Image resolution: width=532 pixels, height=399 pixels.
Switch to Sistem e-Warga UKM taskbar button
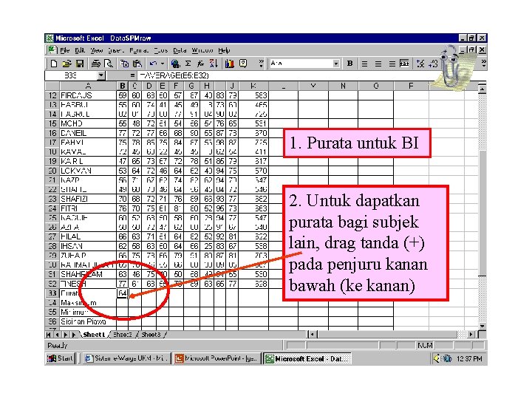(126, 358)
